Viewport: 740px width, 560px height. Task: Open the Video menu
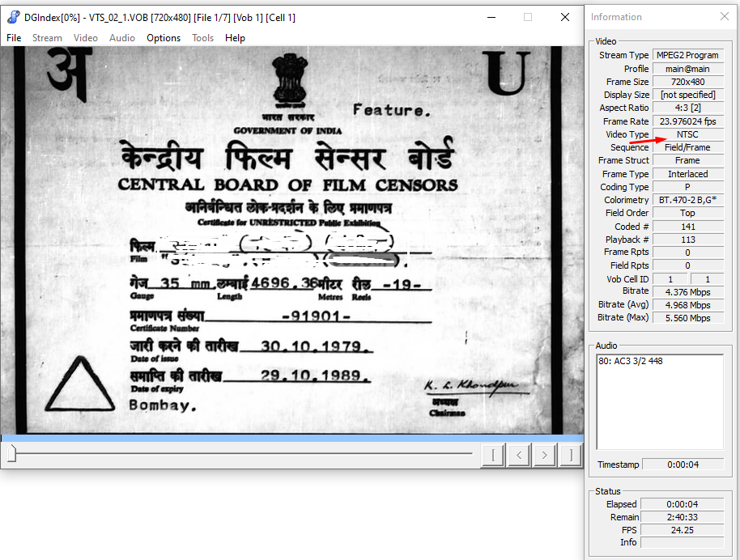[86, 38]
